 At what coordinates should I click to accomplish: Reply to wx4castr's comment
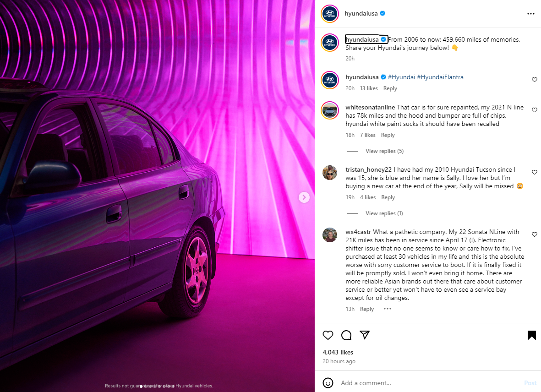coord(367,309)
